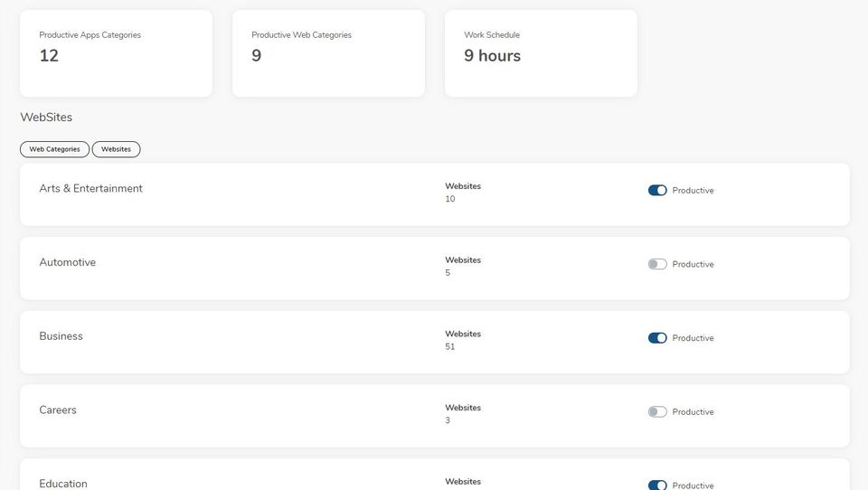Select the Education category name
The width and height of the screenshot is (868, 490).
coord(63,484)
